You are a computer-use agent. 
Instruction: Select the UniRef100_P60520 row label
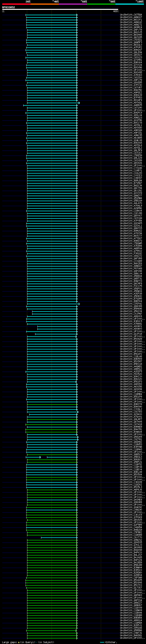point(131,374)
